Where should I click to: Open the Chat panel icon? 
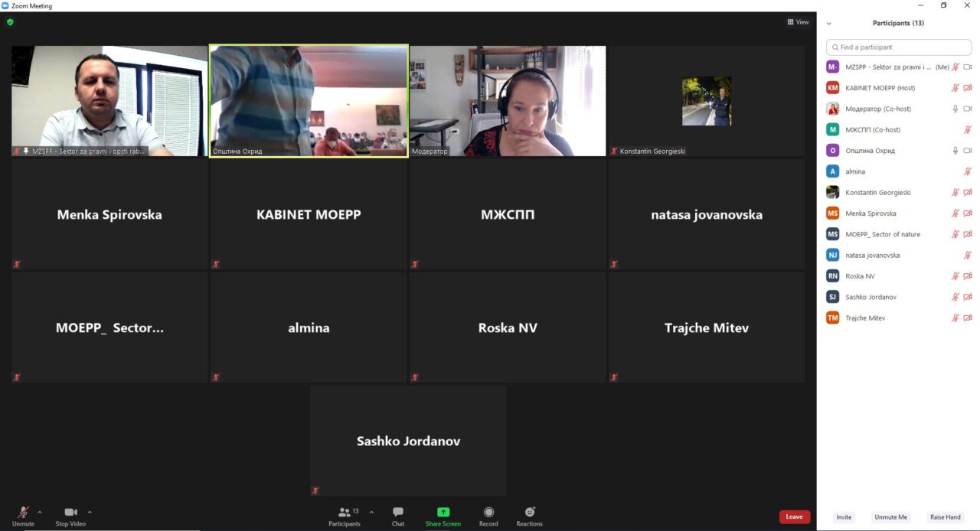397,513
